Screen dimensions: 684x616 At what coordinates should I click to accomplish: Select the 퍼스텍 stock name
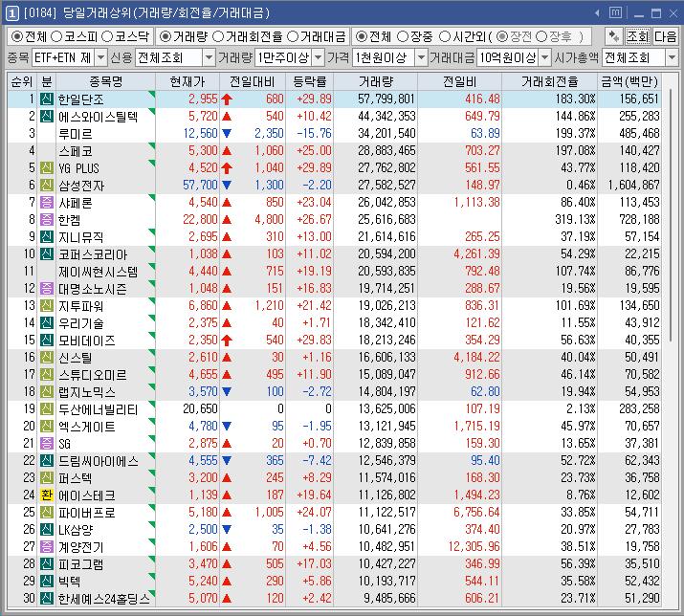coord(75,477)
